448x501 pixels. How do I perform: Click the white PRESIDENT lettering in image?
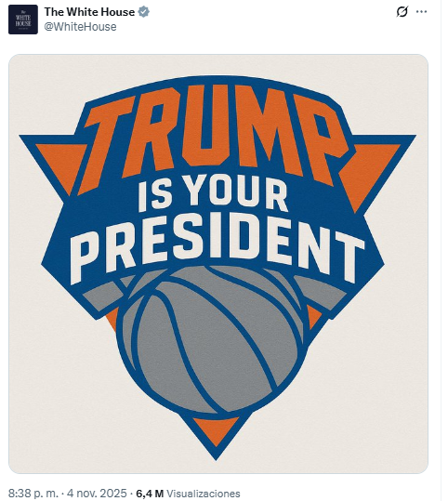[217, 247]
